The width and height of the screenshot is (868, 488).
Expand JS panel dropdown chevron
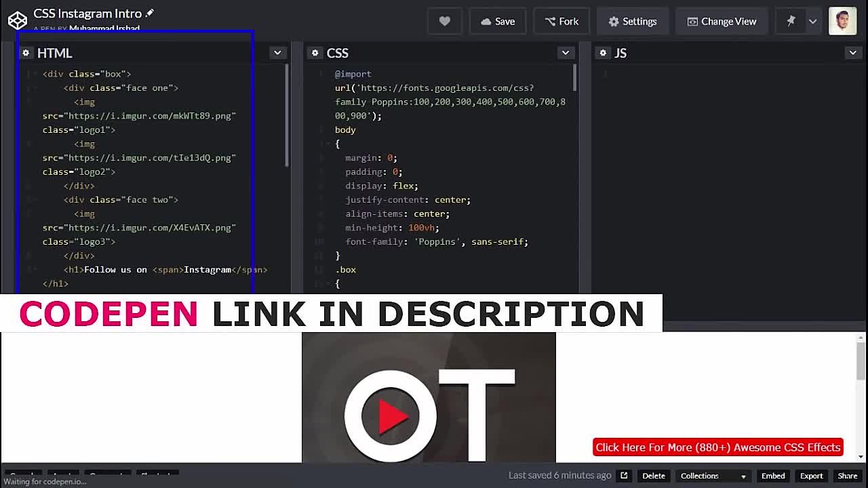click(853, 53)
